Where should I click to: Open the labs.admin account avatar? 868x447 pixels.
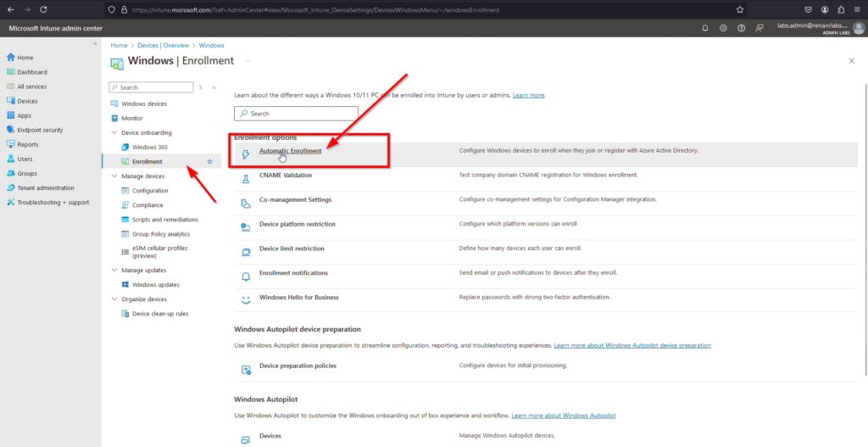859,28
